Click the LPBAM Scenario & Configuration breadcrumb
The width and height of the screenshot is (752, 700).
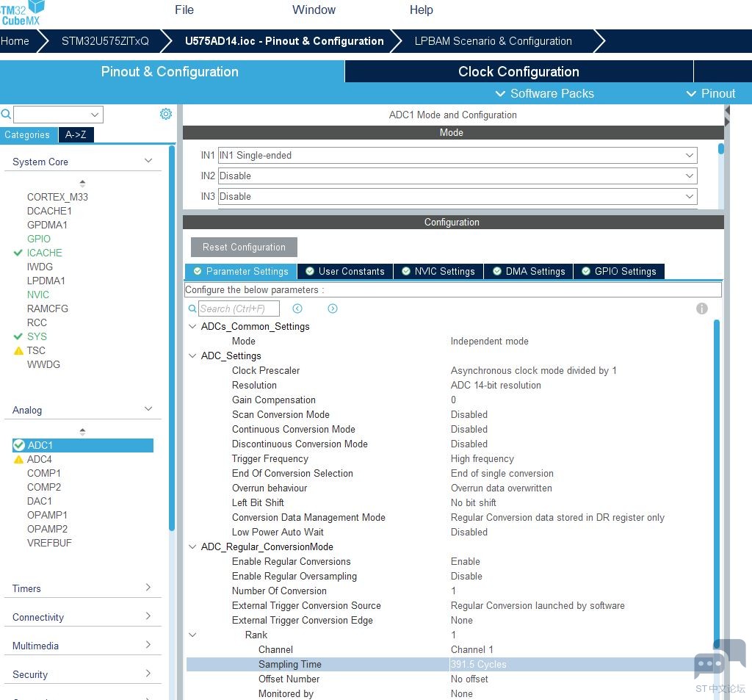[493, 41]
